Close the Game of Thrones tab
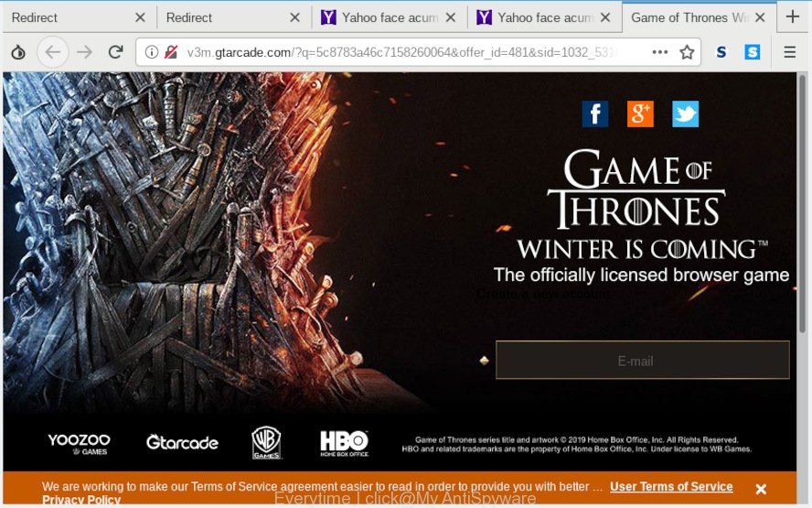 (760, 17)
